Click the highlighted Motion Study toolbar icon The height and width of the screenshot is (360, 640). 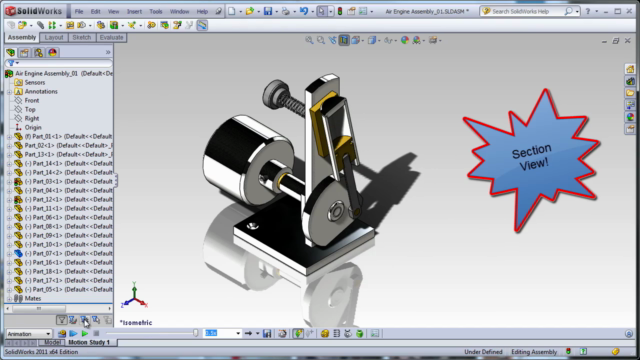[202, 25]
